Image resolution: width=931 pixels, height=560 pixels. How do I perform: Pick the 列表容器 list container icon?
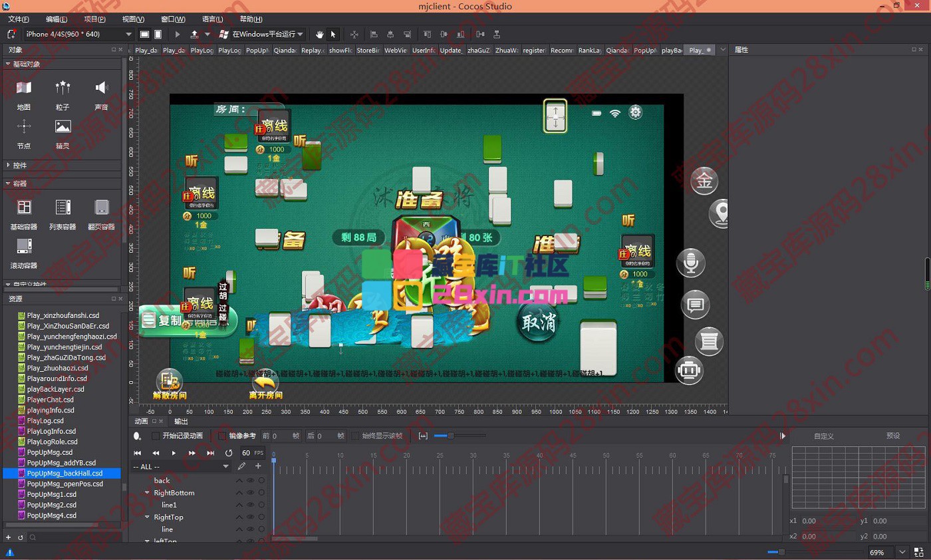tap(63, 208)
